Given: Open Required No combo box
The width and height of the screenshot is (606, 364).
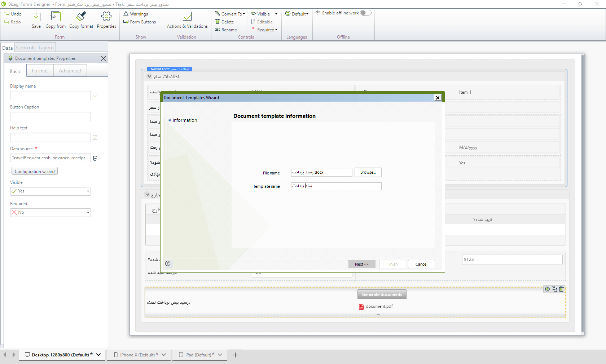Looking at the screenshot, I should pyautogui.click(x=50, y=213).
